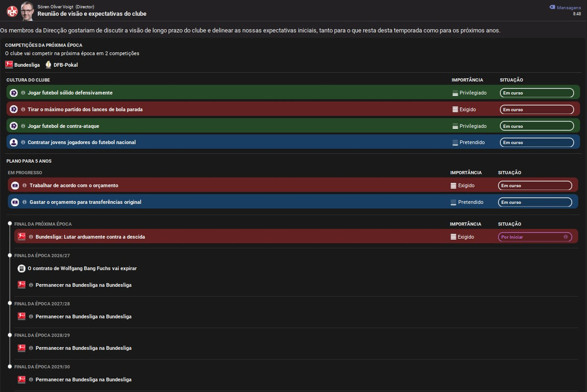Click 'Permanecer na Bundesliga' text for 2027/28
Image resolution: width=587 pixels, height=392 pixels.
point(83,317)
